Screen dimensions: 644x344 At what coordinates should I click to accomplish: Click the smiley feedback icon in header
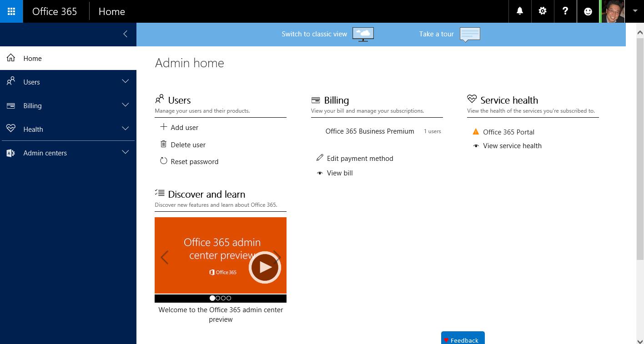[588, 11]
